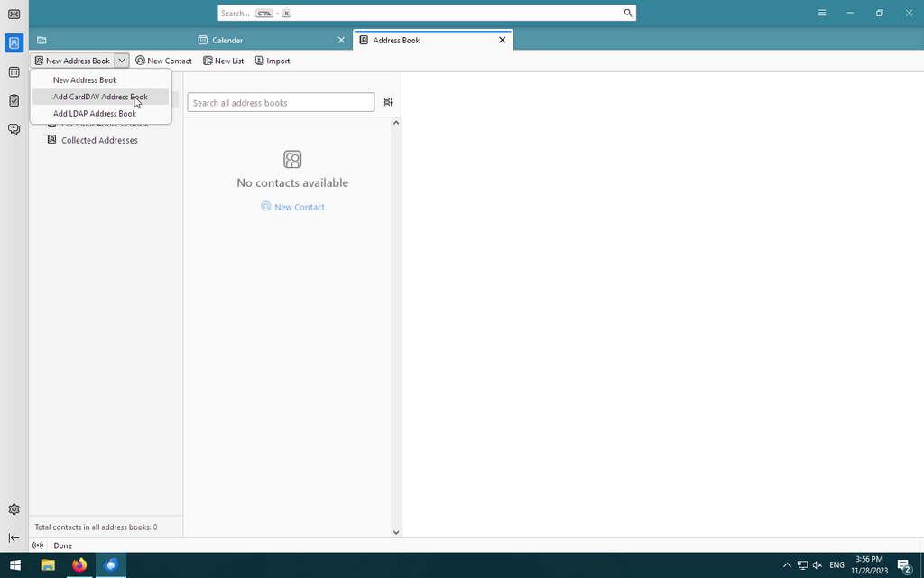Open the Tasks space icon

(x=14, y=100)
